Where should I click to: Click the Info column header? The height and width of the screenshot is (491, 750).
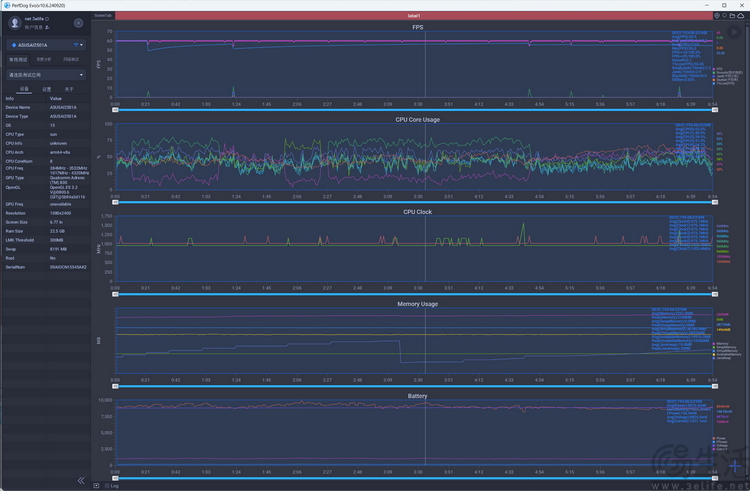pos(10,98)
